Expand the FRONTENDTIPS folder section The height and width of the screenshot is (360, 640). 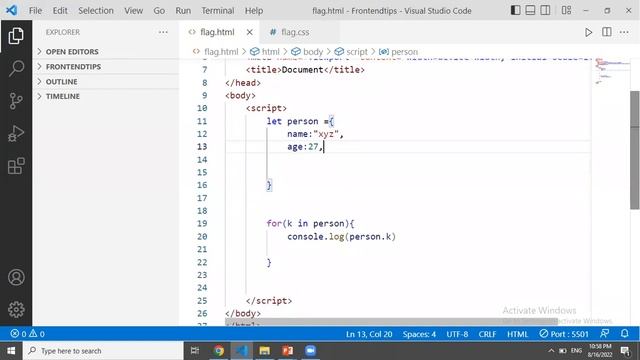click(x=106, y=67)
